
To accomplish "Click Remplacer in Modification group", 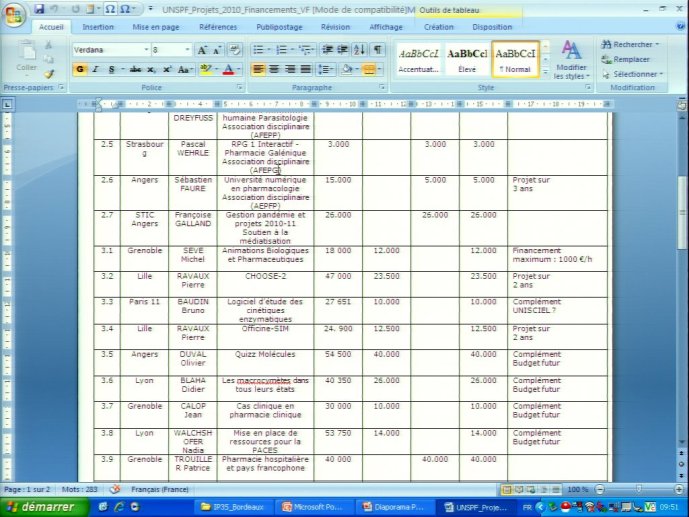I will pyautogui.click(x=626, y=59).
